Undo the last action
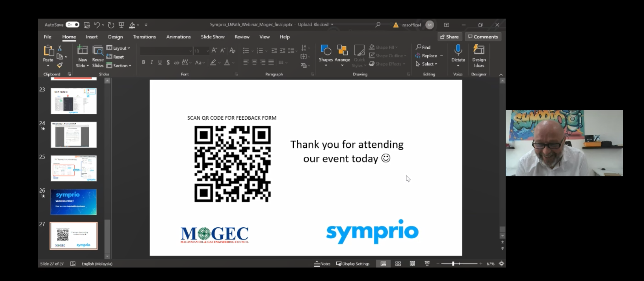 97,25
